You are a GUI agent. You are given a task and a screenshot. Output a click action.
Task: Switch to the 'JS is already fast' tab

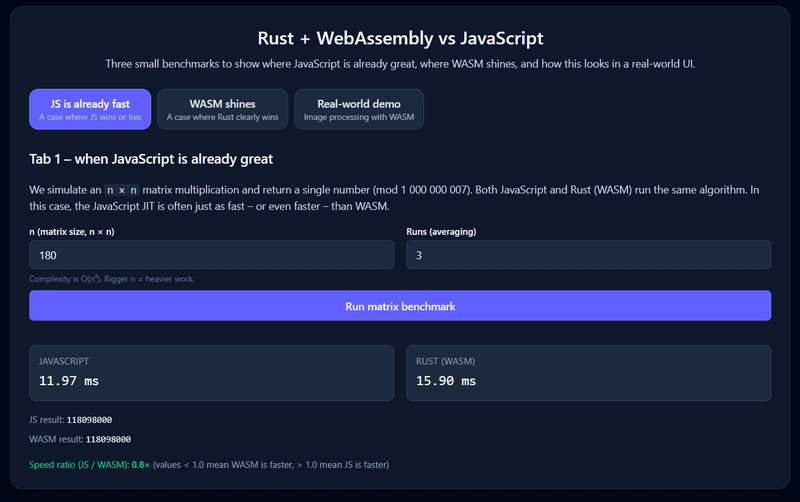tap(90, 109)
